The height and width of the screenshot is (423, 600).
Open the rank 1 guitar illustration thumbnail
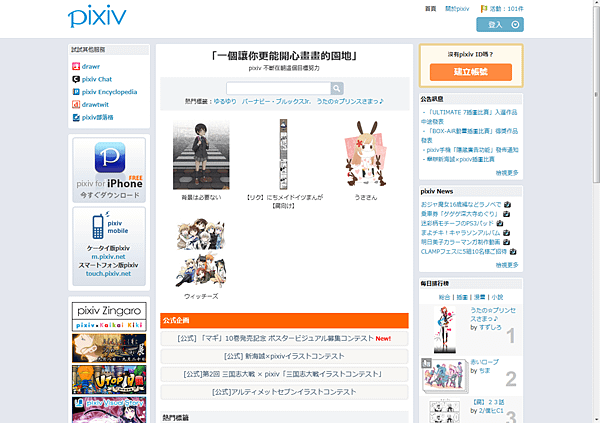click(445, 330)
